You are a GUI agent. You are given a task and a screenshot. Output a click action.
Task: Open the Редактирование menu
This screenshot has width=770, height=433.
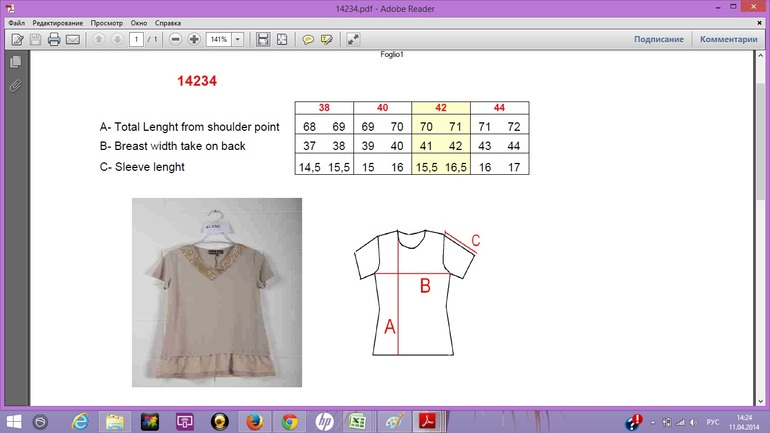click(57, 23)
